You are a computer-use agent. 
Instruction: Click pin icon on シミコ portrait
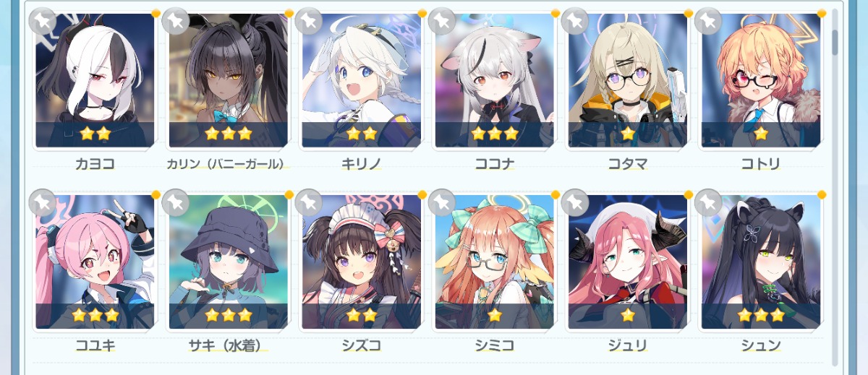(x=442, y=203)
